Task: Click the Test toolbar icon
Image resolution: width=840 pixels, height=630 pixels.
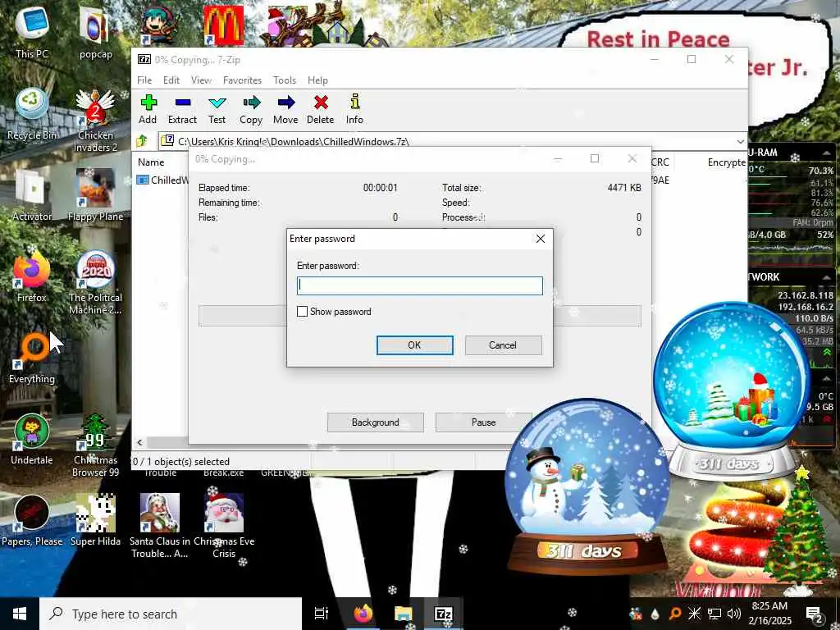Action: tap(217, 110)
